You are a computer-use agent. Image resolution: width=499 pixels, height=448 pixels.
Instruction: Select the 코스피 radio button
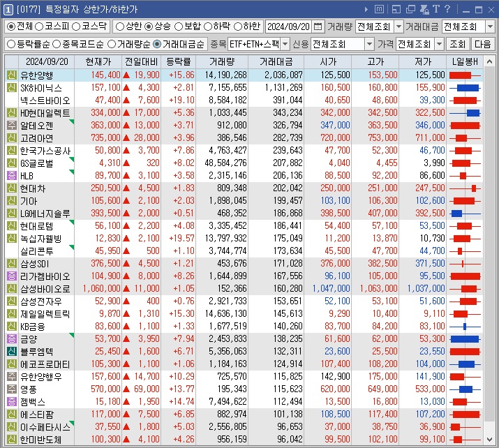pos(39,27)
